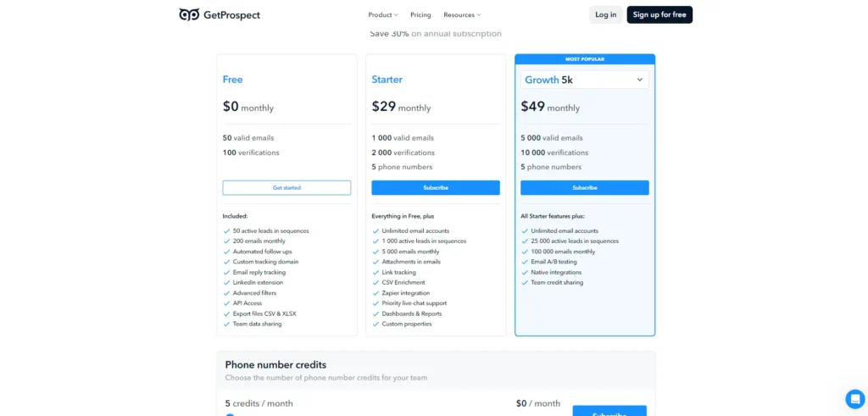
Task: Click '5 phone numbers' in Starter plan
Action: 402,167
